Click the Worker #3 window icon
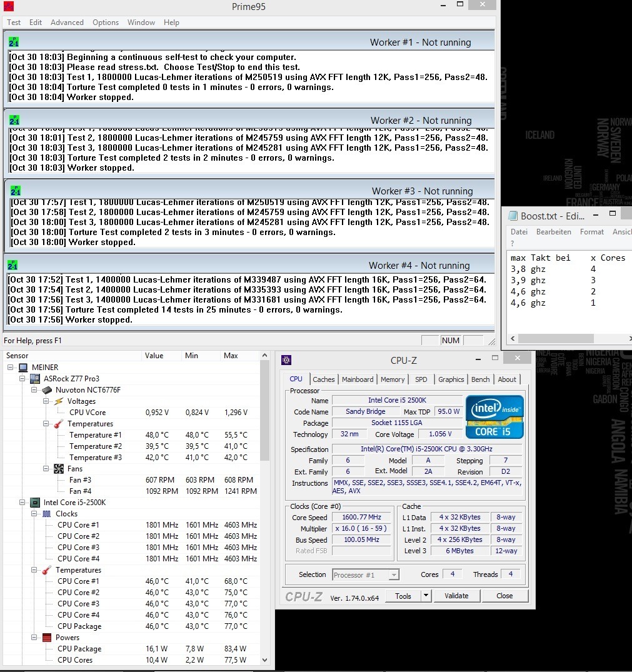The width and height of the screenshot is (632, 672). click(x=15, y=191)
